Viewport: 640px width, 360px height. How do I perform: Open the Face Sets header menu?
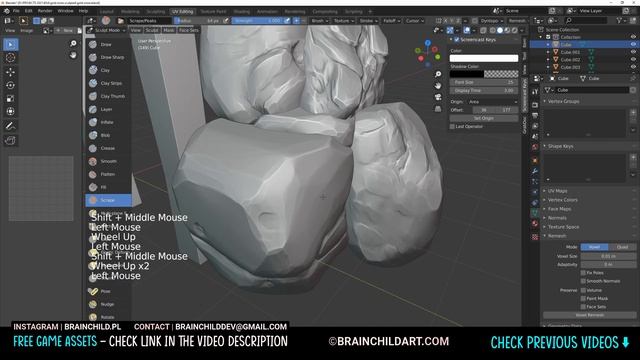(x=188, y=30)
